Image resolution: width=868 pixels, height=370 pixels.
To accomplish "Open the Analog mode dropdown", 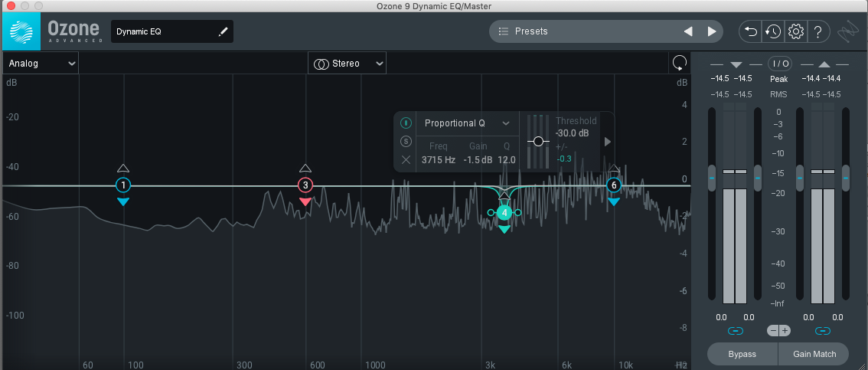I will pyautogui.click(x=41, y=64).
